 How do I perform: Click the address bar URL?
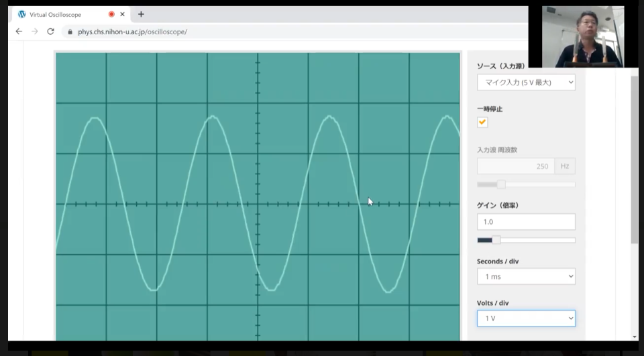[132, 32]
